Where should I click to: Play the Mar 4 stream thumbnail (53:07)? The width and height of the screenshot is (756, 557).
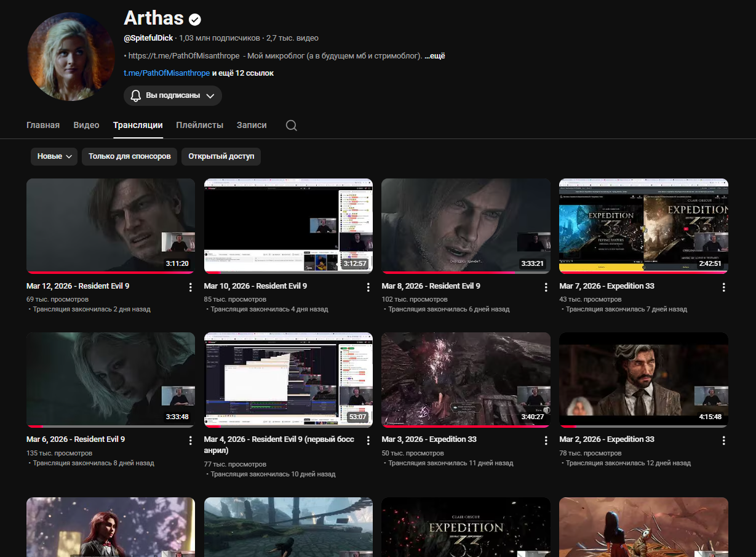[x=288, y=380]
